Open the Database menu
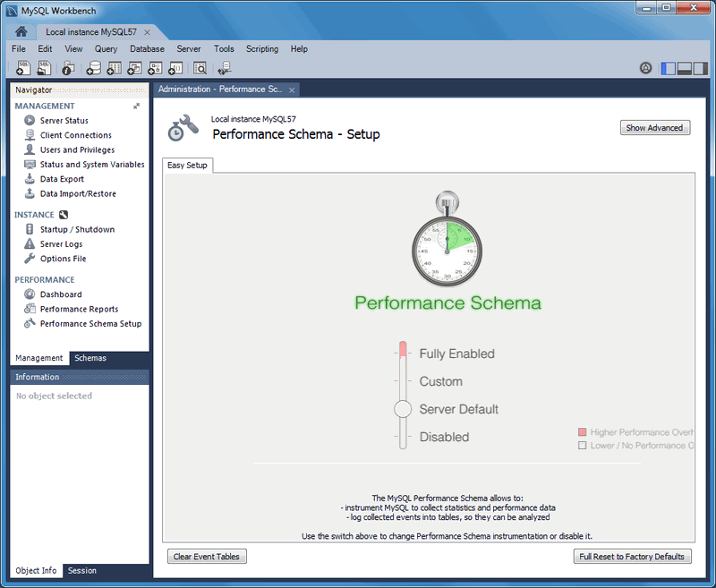This screenshot has height=588, width=716. click(147, 49)
